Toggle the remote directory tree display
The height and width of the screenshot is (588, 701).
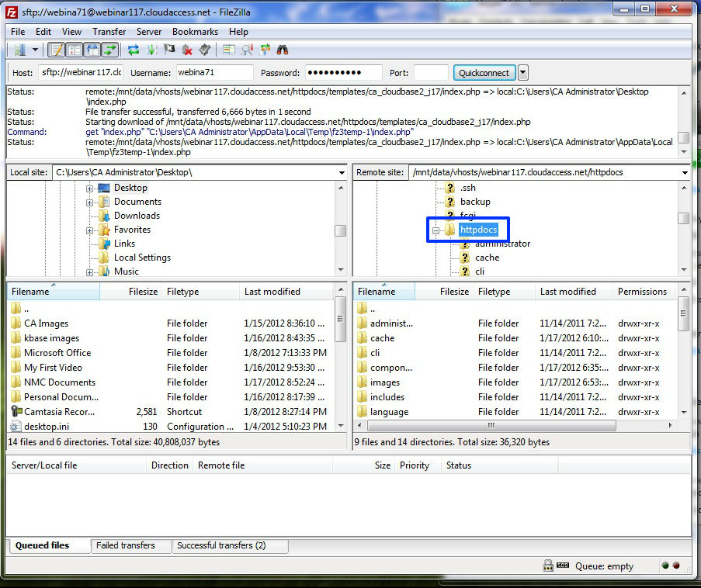click(92, 50)
